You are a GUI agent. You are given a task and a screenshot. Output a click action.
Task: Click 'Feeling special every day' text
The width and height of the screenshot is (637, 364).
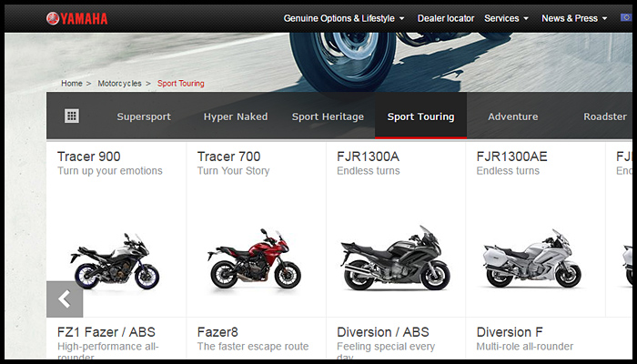[x=386, y=351]
